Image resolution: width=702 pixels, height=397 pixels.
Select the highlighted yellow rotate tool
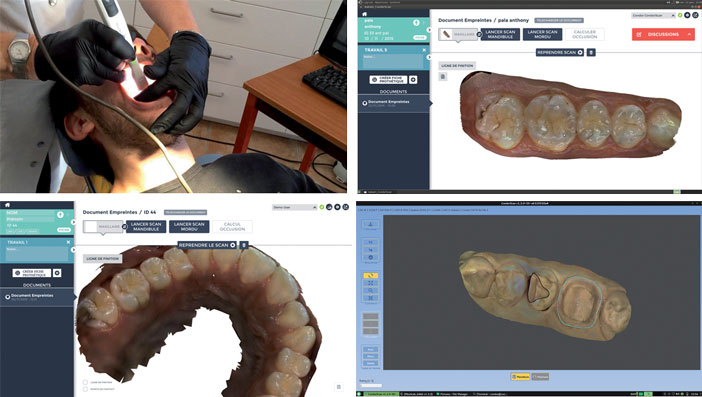371,276
